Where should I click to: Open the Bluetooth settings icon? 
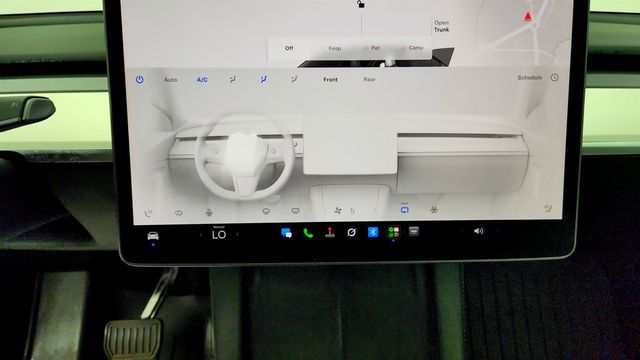coord(373,232)
